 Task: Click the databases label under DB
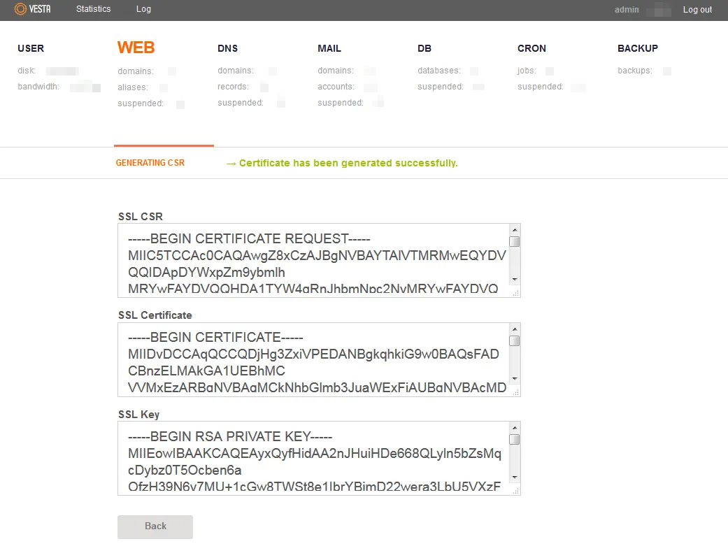438,71
